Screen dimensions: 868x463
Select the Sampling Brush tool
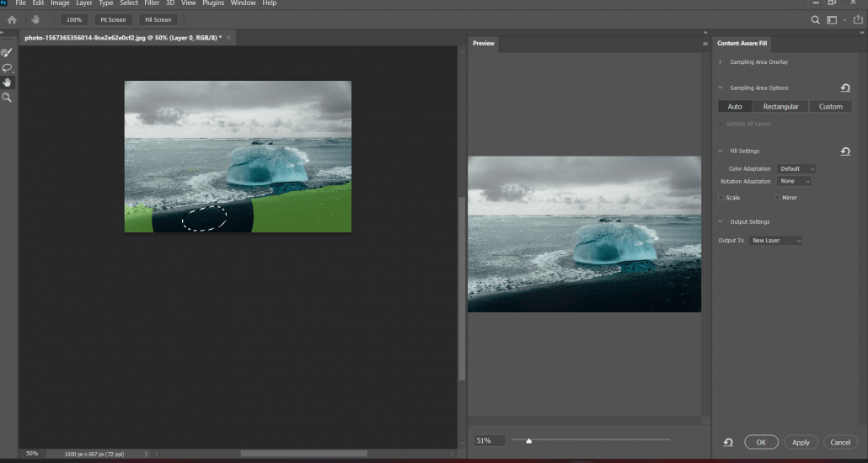click(x=8, y=53)
